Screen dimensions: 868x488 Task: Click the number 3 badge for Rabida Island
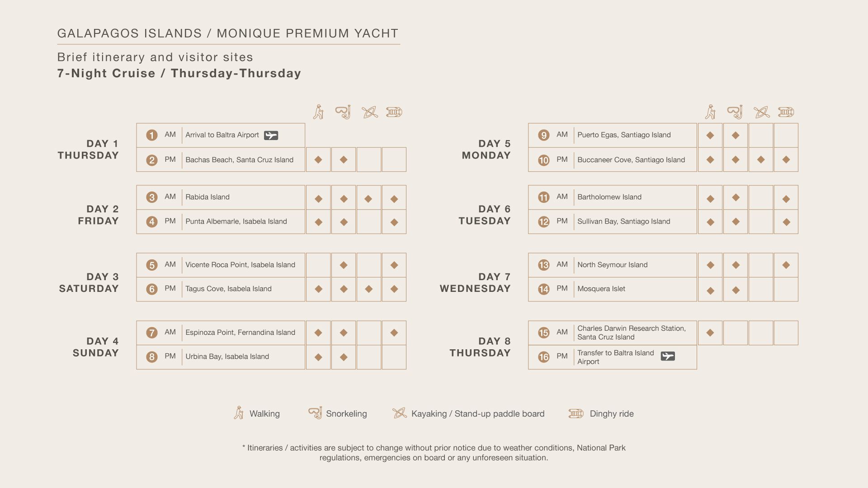152,197
